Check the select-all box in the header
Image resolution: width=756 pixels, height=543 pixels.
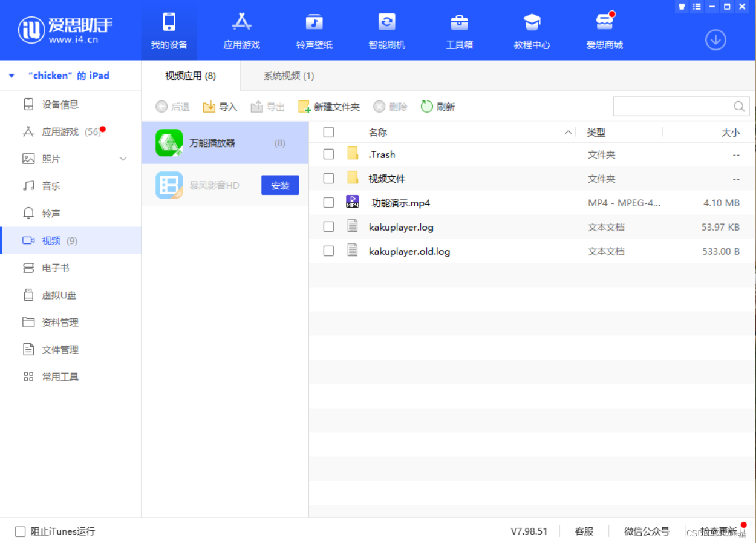tap(328, 131)
